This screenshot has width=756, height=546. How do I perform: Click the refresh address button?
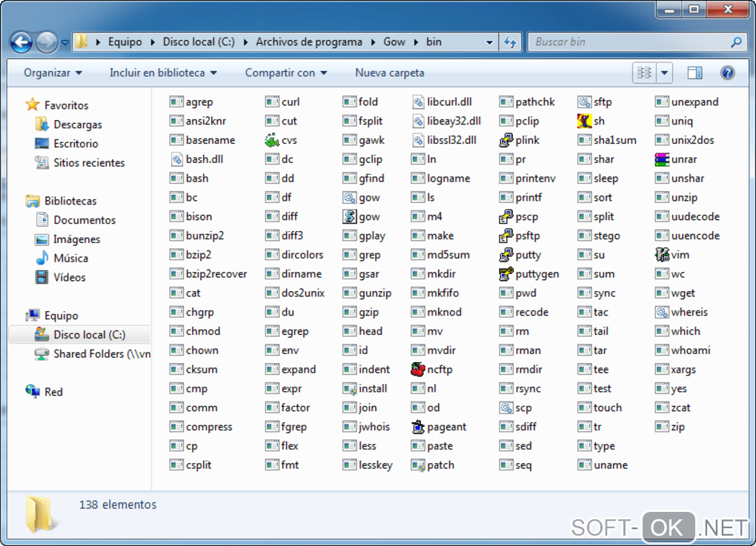tap(510, 42)
